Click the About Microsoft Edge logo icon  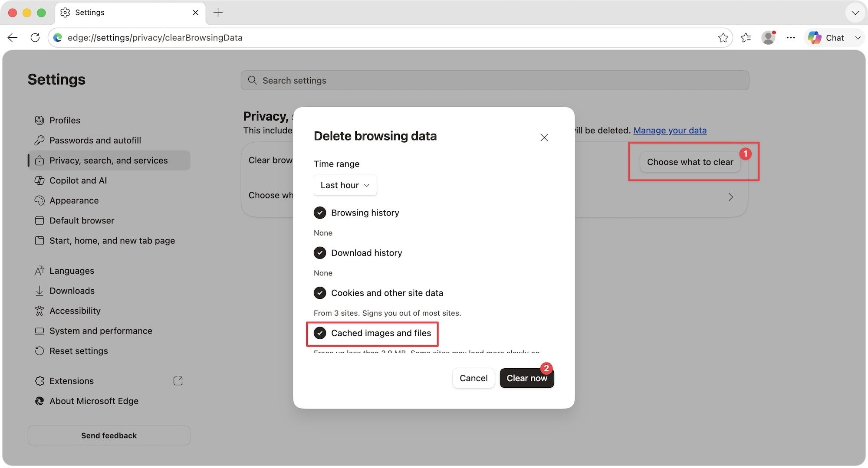coord(39,401)
